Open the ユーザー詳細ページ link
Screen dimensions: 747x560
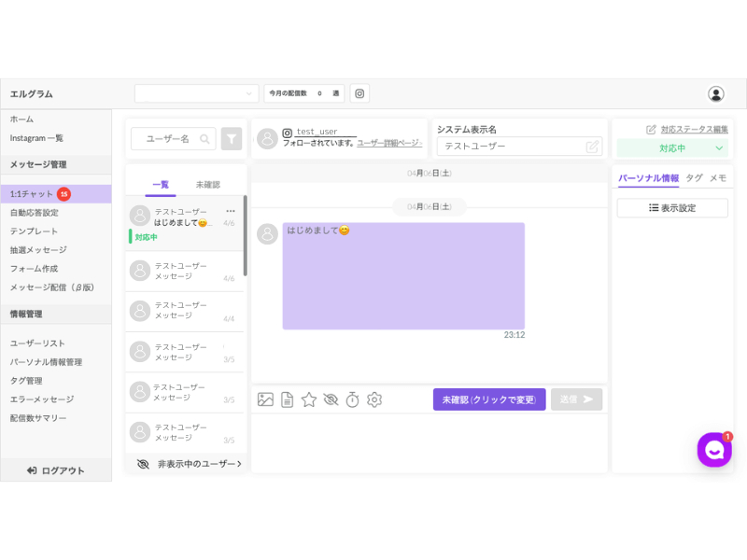[x=389, y=143]
